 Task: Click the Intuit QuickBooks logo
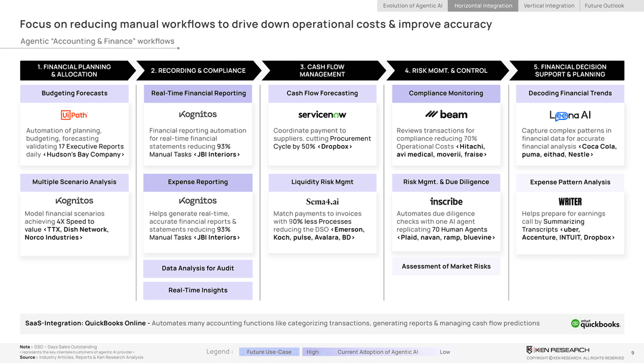coord(595,324)
